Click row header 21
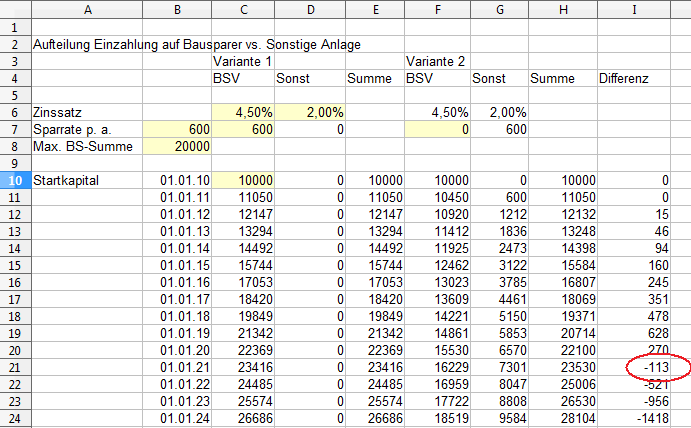 click(x=14, y=369)
